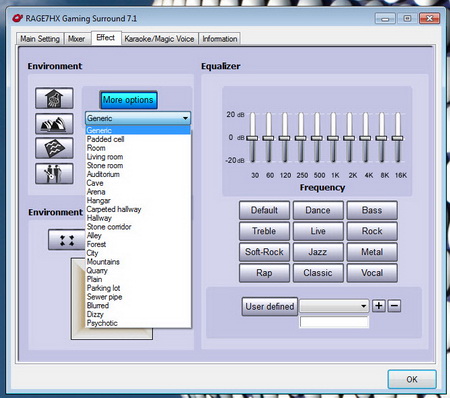Click the 8K equalizer slider
This screenshot has width=450, height=398.
point(381,138)
